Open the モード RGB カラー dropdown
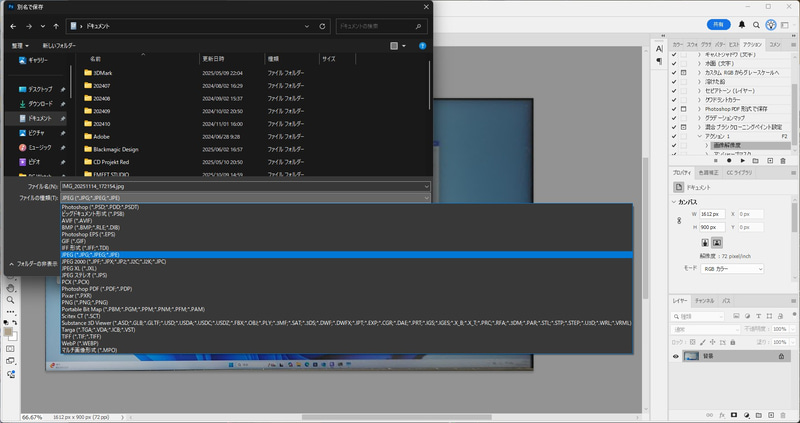 coord(732,269)
